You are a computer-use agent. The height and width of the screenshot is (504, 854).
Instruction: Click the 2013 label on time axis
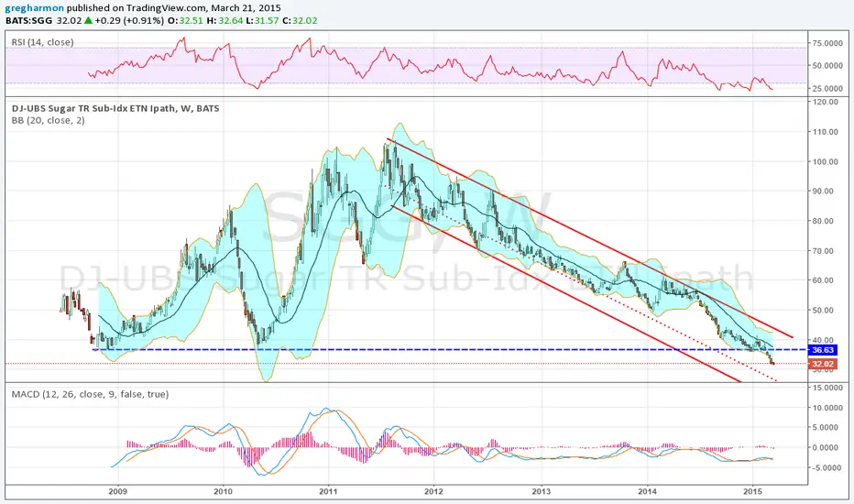542,491
